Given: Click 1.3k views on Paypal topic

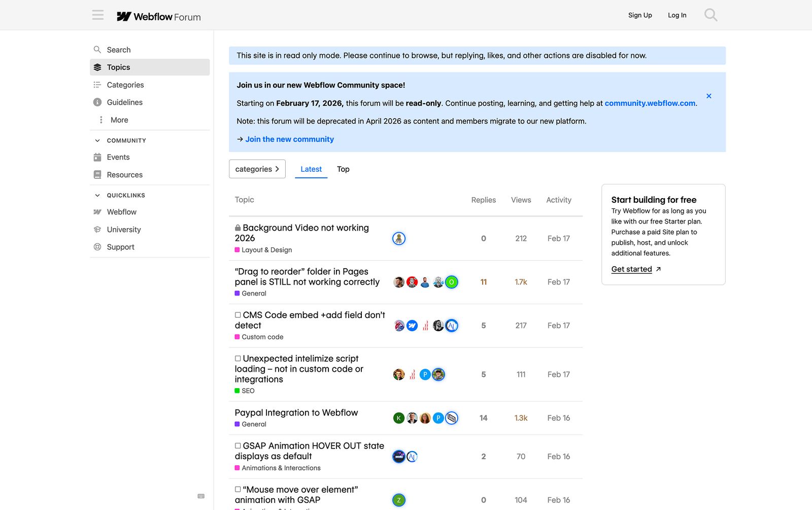Looking at the screenshot, I should click(x=521, y=418).
